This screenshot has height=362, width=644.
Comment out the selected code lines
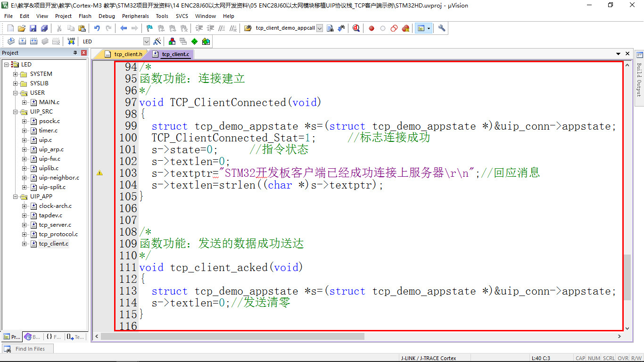coord(222,28)
